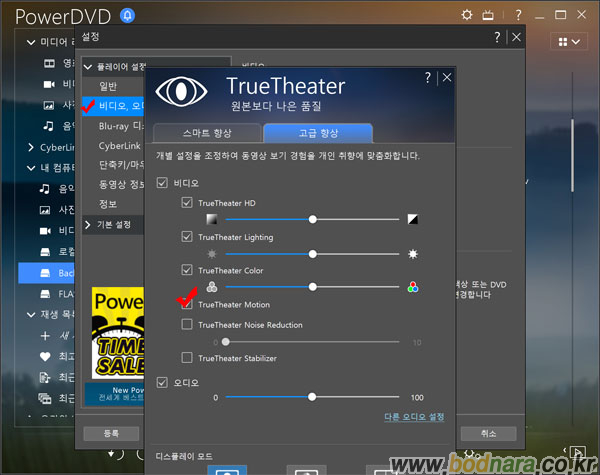Click the TrueTheater Color slider handle
Viewport: 600px width, 475px height.
(313, 287)
